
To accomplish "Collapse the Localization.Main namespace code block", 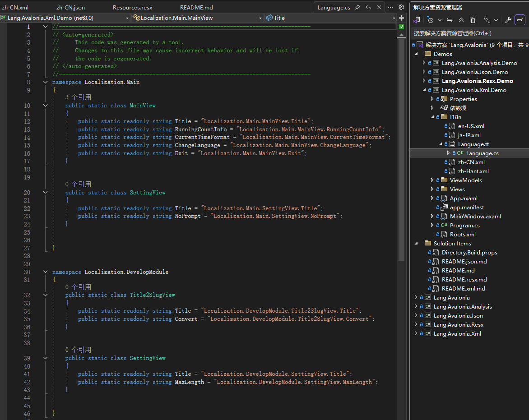I will coord(45,82).
